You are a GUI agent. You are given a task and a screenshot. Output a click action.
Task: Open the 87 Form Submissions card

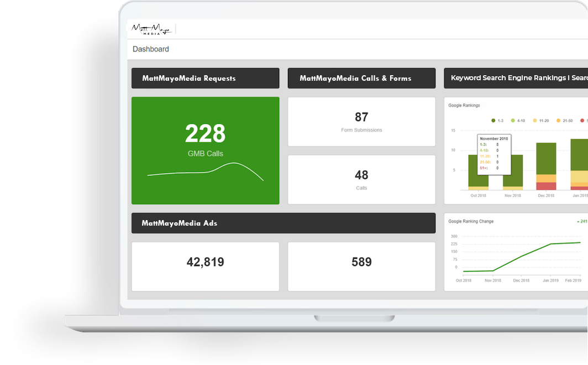(x=361, y=122)
